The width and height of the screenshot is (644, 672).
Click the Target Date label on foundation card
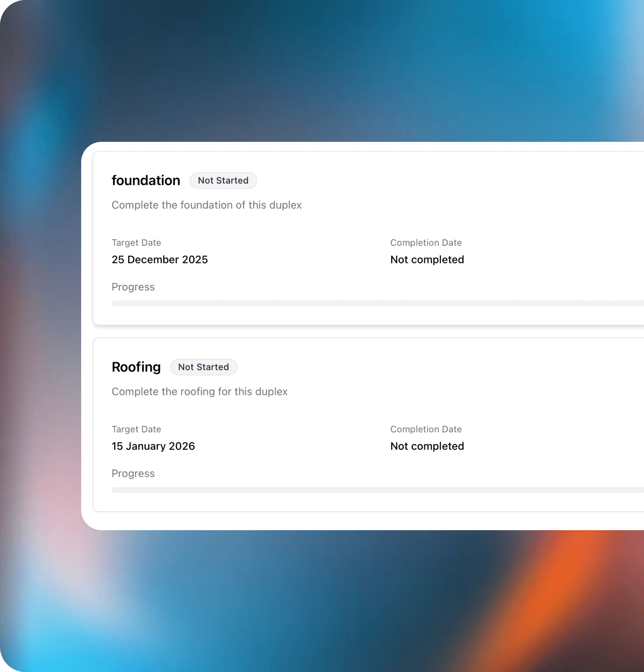click(x=136, y=243)
